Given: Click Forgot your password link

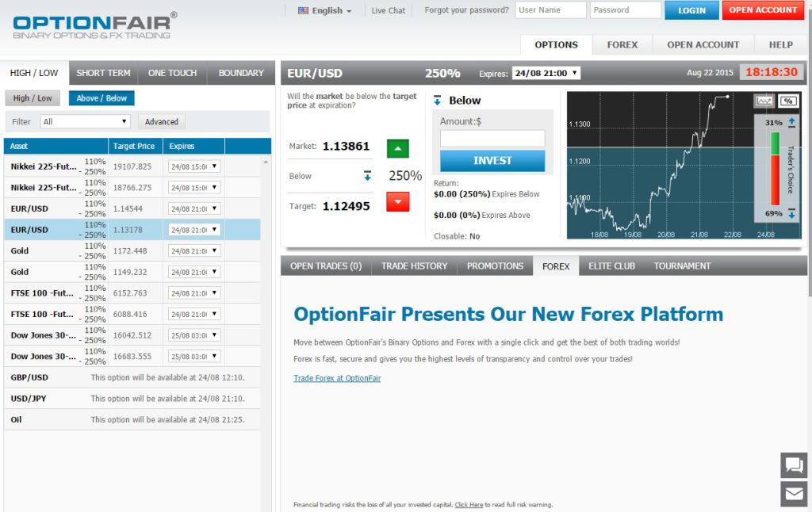Looking at the screenshot, I should coord(466,10).
